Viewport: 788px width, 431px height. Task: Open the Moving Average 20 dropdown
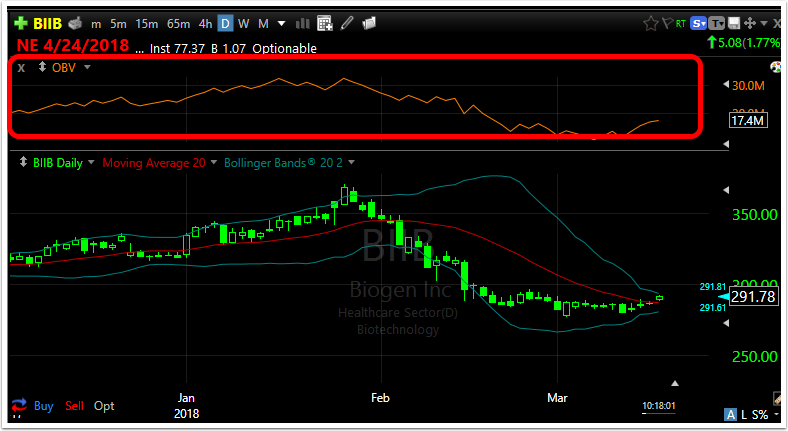click(x=214, y=162)
